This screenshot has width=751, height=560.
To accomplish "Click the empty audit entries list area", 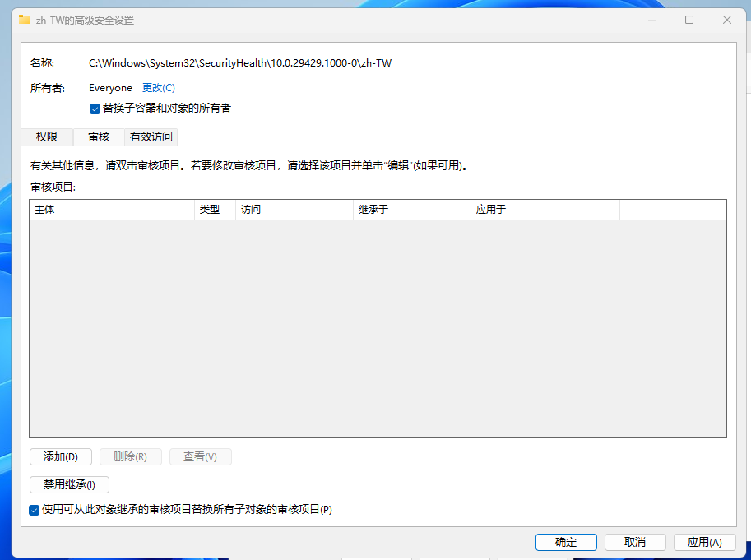I will [x=378, y=329].
